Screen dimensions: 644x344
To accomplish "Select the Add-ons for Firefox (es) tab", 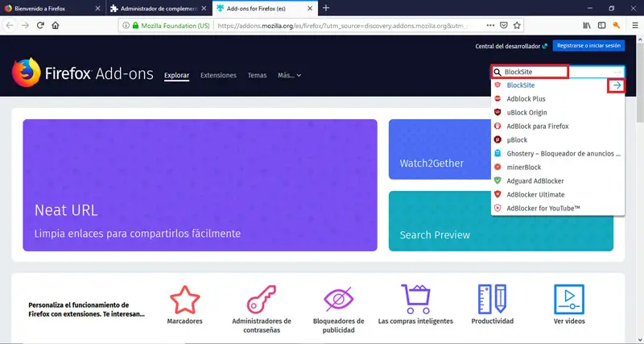I will click(x=266, y=8).
